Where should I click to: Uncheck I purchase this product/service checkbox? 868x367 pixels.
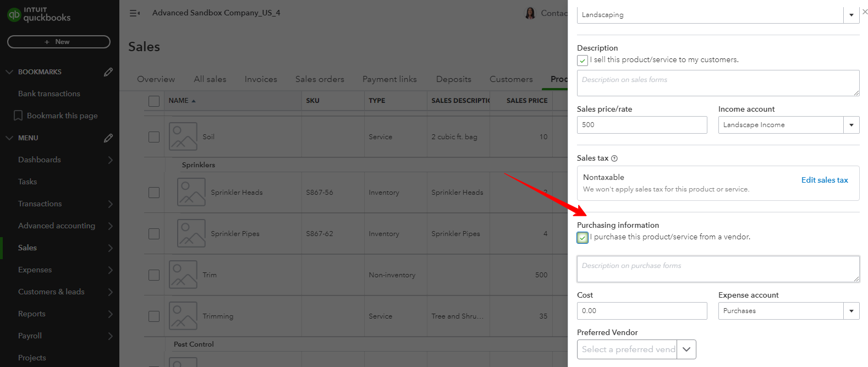pyautogui.click(x=583, y=238)
